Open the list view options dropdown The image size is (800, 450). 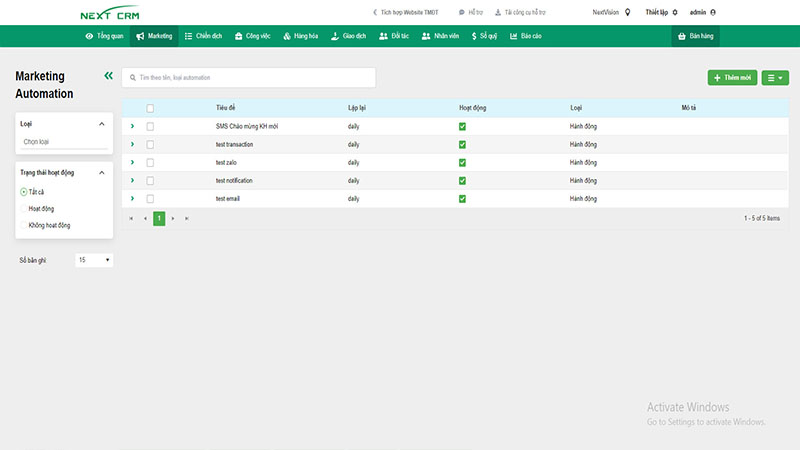coord(775,78)
